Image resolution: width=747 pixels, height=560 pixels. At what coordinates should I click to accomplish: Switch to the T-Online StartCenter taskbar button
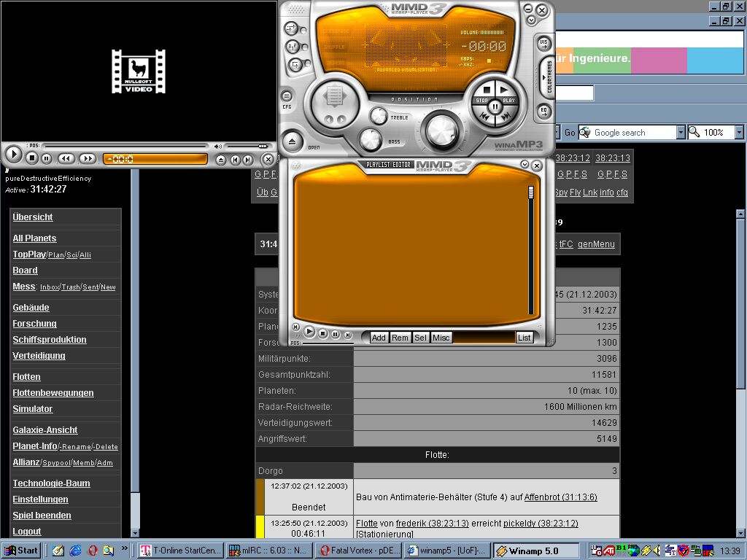point(181,551)
